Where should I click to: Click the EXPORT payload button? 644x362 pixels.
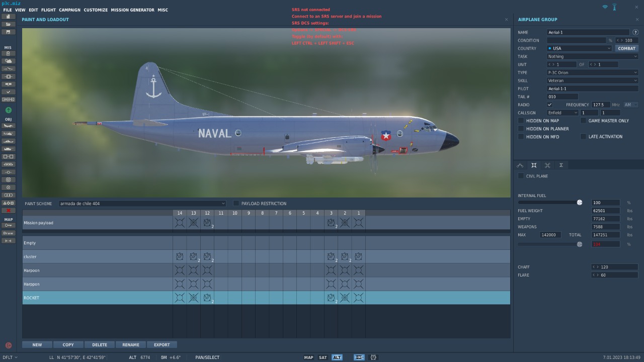[162, 345]
